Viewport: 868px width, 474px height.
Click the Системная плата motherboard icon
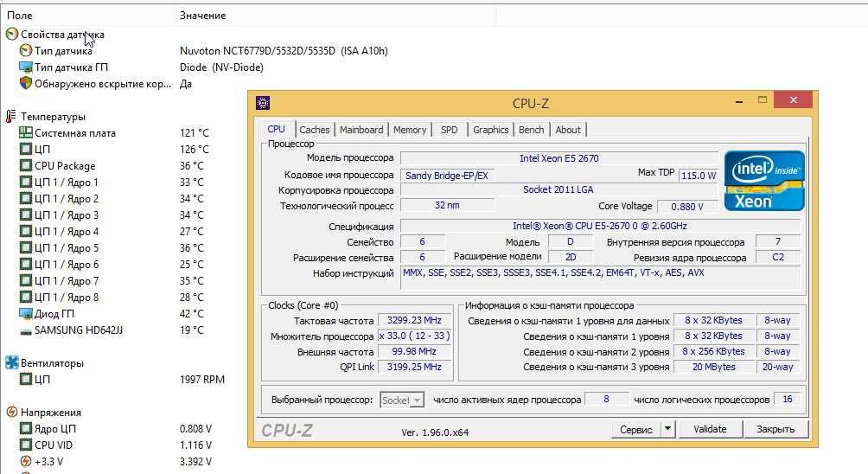pos(25,132)
